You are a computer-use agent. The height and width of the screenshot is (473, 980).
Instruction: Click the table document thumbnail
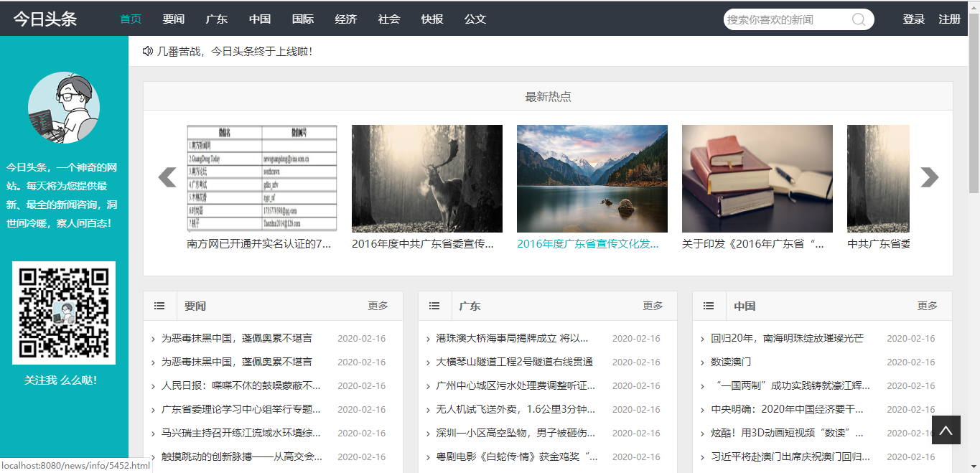pos(262,179)
